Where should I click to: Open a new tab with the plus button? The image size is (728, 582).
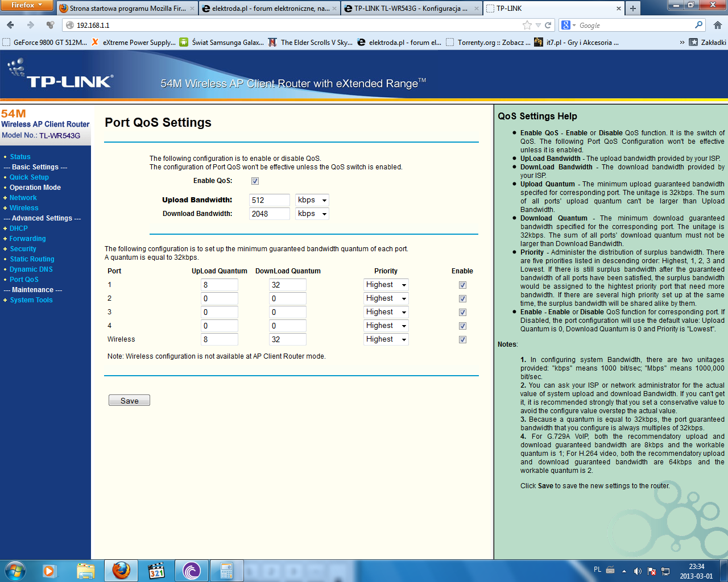pyautogui.click(x=632, y=9)
